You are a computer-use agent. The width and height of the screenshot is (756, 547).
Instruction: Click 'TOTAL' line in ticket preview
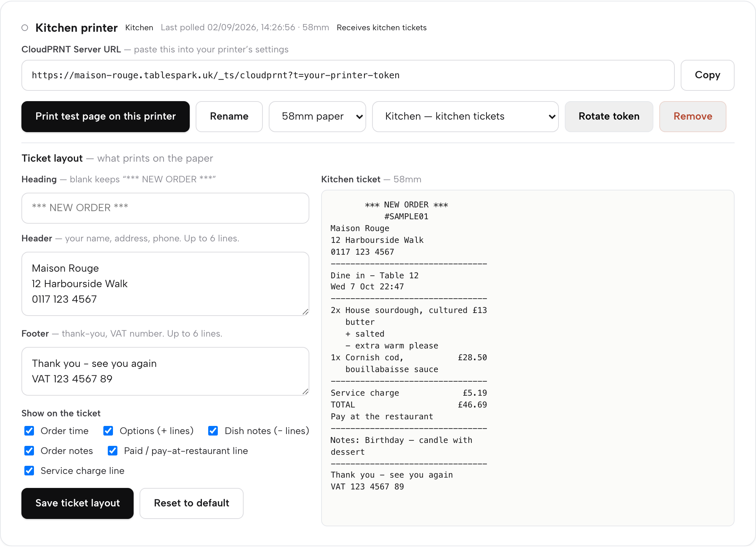point(409,405)
